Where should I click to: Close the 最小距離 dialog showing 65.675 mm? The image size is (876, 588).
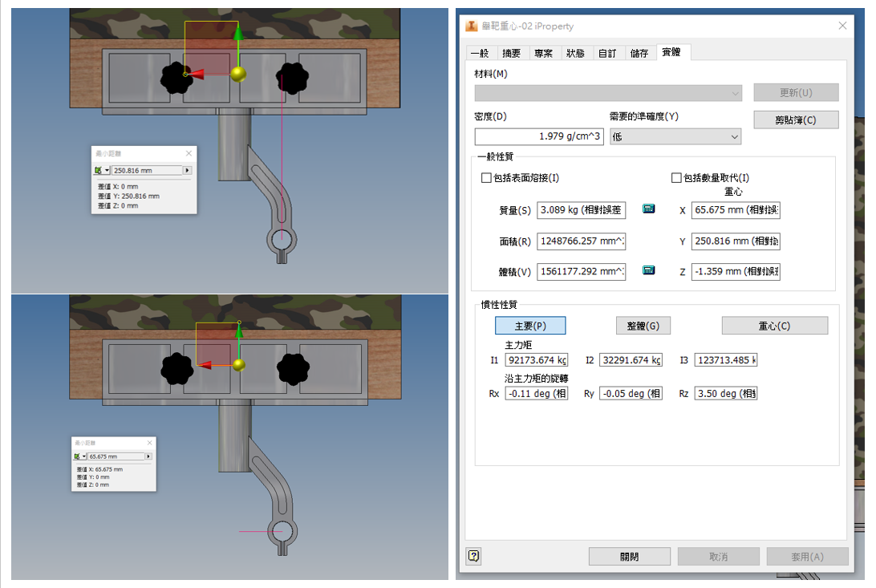[x=148, y=443]
